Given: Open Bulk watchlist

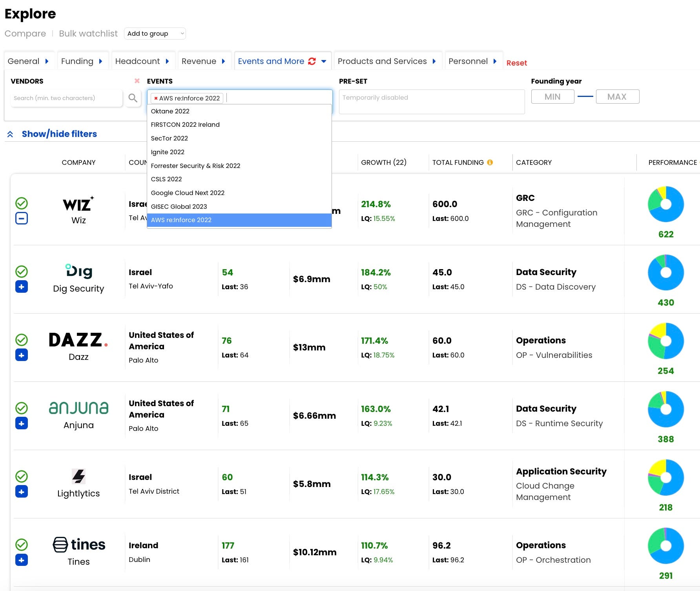Looking at the screenshot, I should 88,34.
